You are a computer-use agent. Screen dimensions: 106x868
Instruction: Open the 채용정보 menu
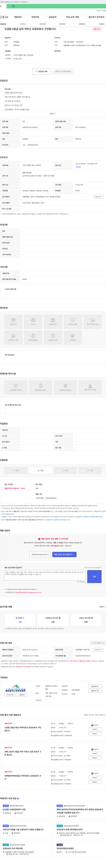tap(18, 17)
